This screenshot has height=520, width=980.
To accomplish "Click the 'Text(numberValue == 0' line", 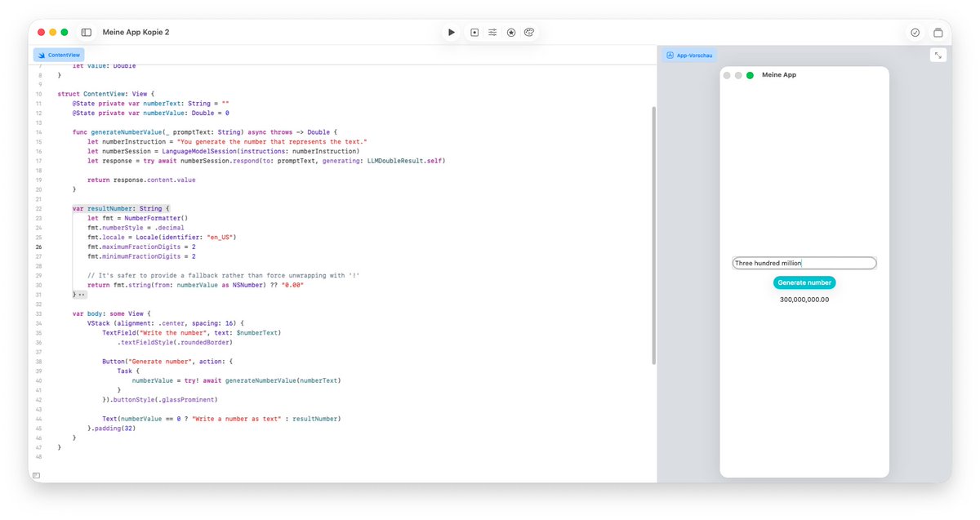I will 221,418.
